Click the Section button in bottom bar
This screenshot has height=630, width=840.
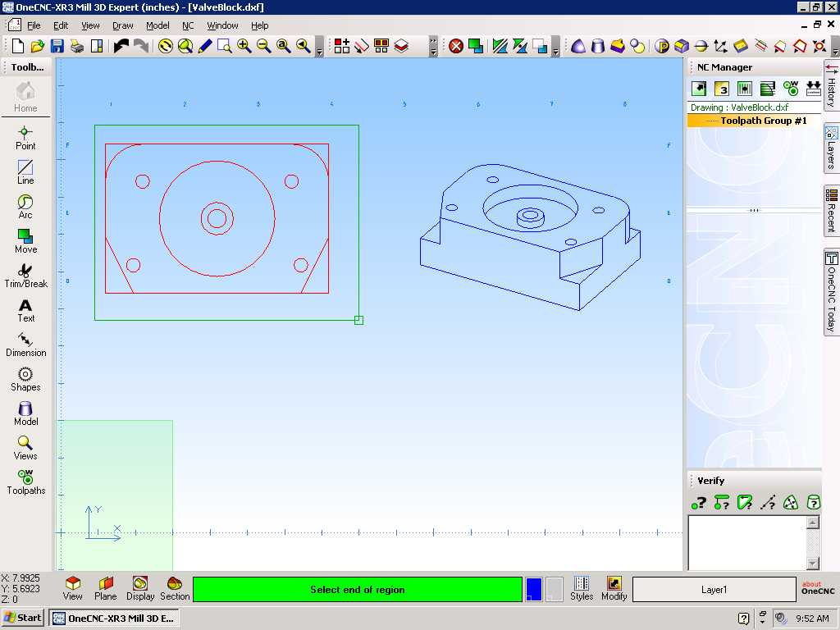pos(175,589)
